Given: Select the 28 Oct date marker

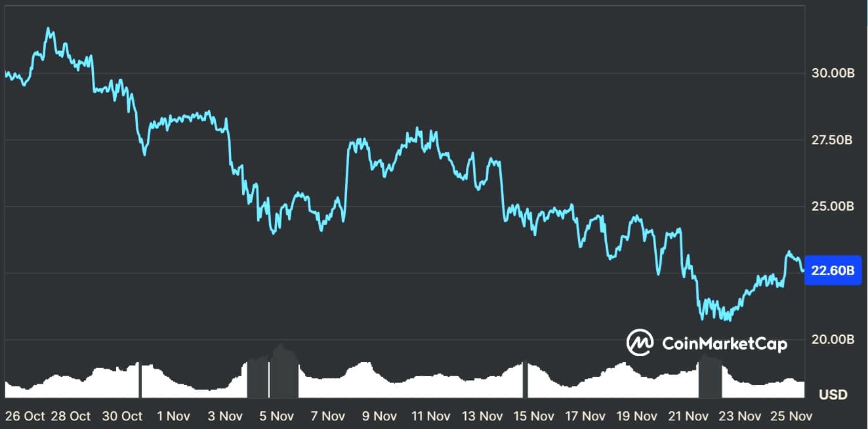Looking at the screenshot, I should tap(70, 416).
